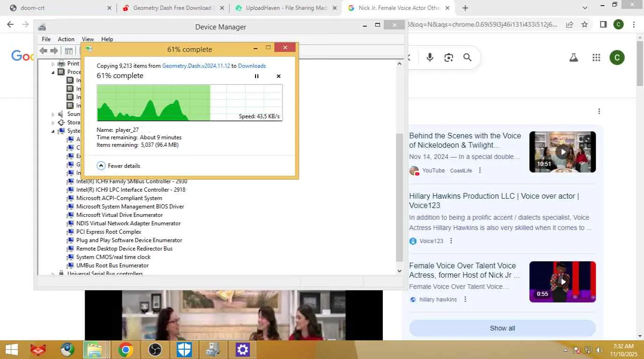Open the View menu in Device Manager
The image size is (644, 359).
pos(88,39)
